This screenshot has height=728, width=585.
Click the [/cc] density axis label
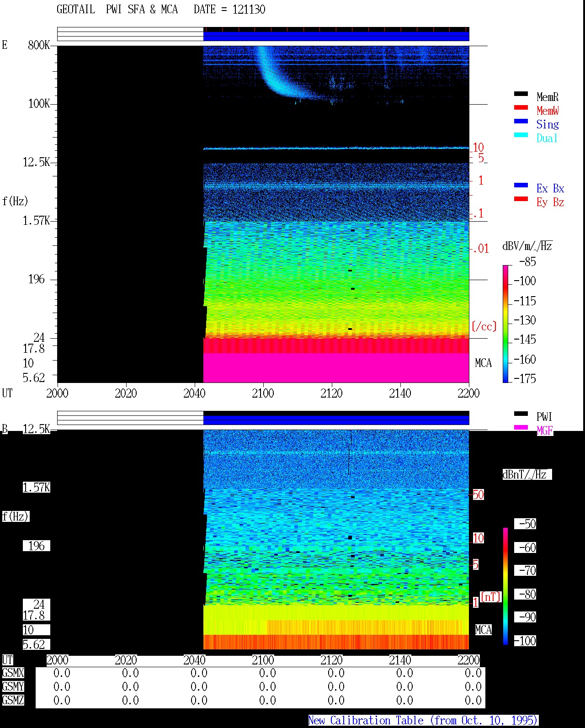coord(484,326)
